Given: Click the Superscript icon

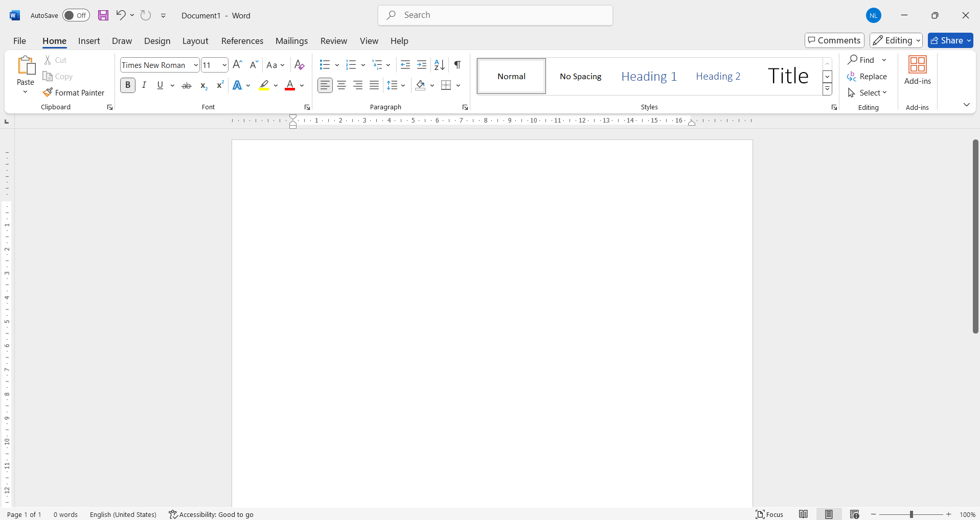Looking at the screenshot, I should 220,85.
